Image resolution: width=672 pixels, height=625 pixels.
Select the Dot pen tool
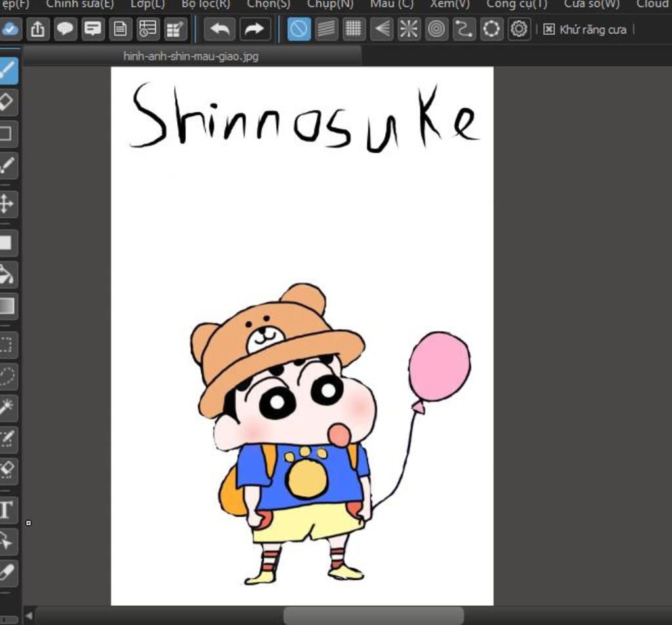tap(8, 166)
